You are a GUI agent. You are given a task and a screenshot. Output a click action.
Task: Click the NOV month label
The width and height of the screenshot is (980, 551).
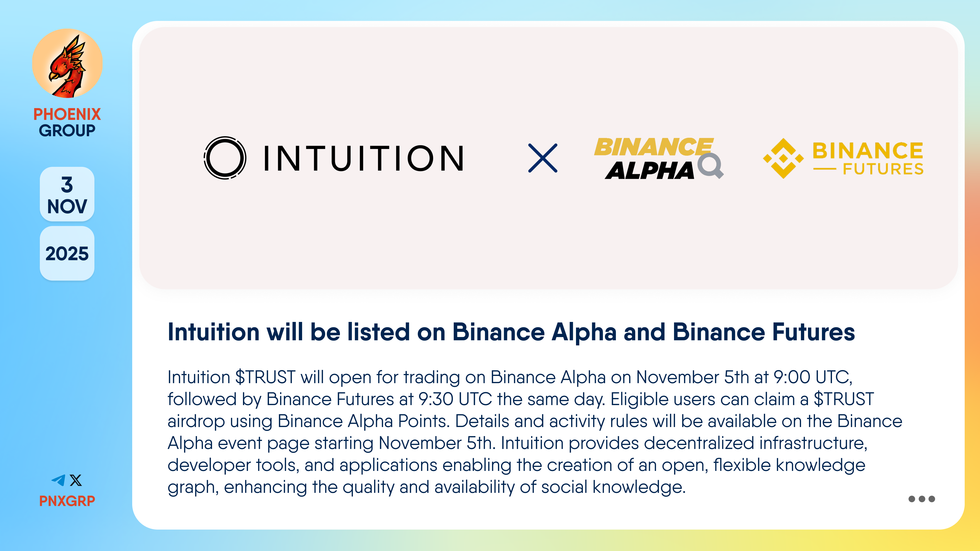click(67, 206)
